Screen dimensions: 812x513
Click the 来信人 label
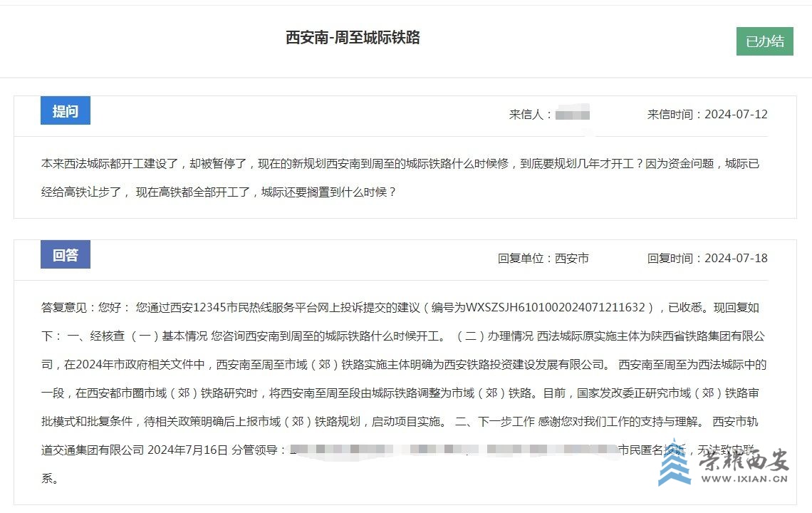point(531,115)
